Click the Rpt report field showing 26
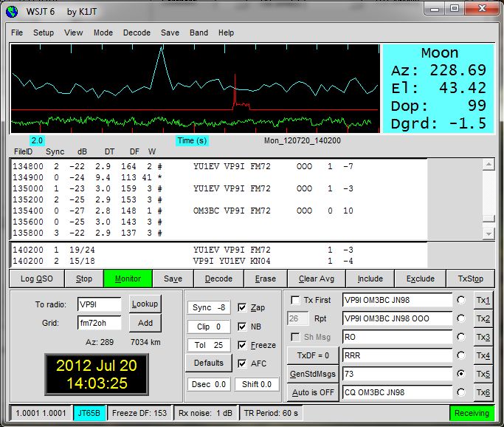The width and height of the screenshot is (504, 427). click(x=297, y=318)
